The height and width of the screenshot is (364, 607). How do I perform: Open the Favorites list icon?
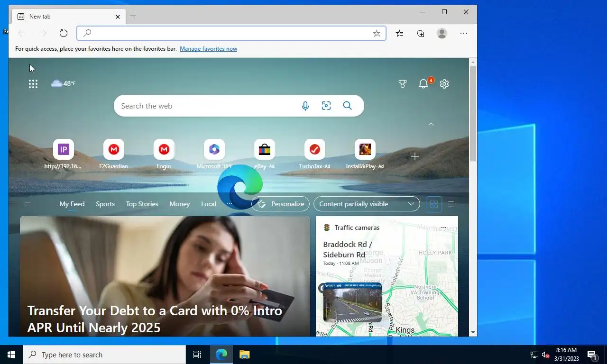[400, 33]
